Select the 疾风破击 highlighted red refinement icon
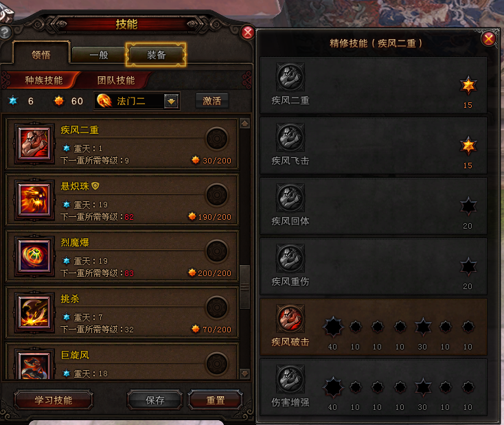The image size is (504, 425). coord(290,319)
